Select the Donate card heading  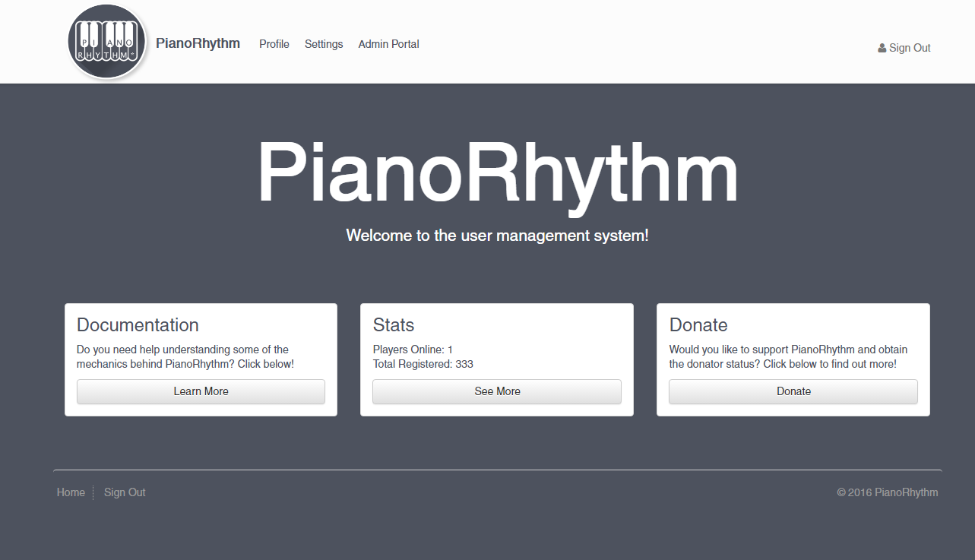coord(698,325)
